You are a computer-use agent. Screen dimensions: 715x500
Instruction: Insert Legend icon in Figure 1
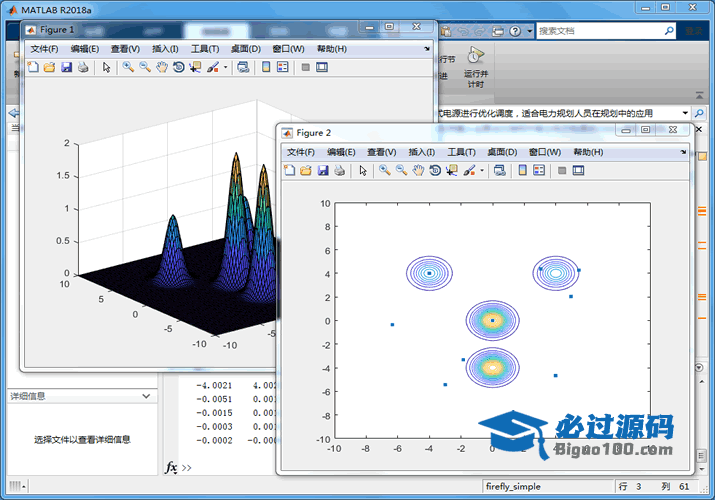coord(283,67)
